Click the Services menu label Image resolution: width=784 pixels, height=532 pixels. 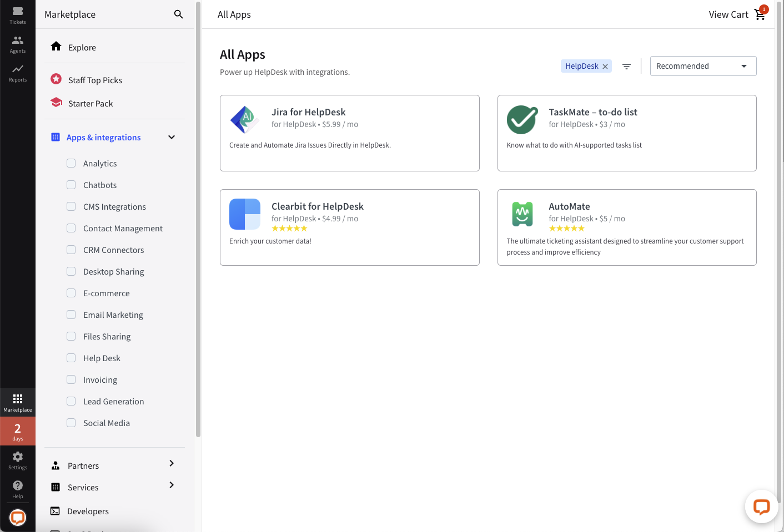(83, 488)
